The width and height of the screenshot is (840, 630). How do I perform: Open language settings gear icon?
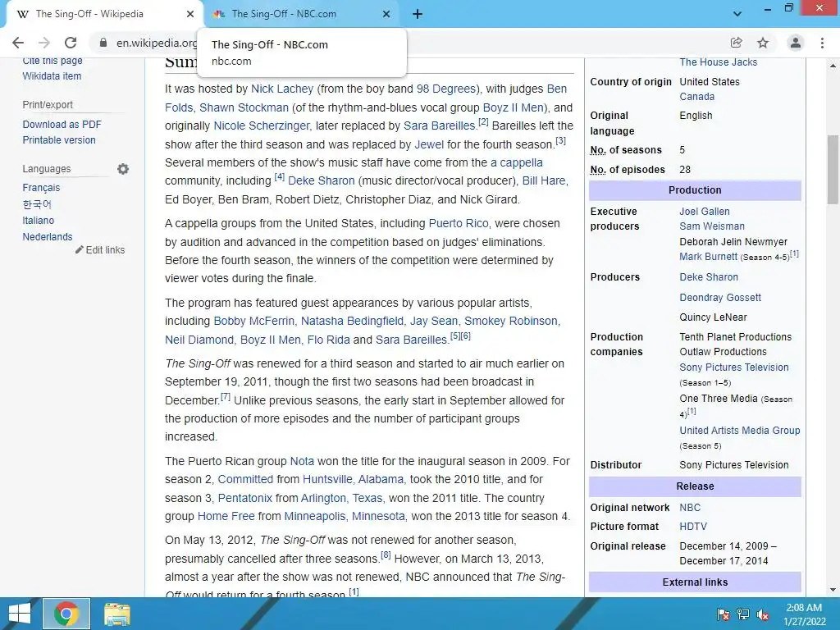(x=123, y=169)
